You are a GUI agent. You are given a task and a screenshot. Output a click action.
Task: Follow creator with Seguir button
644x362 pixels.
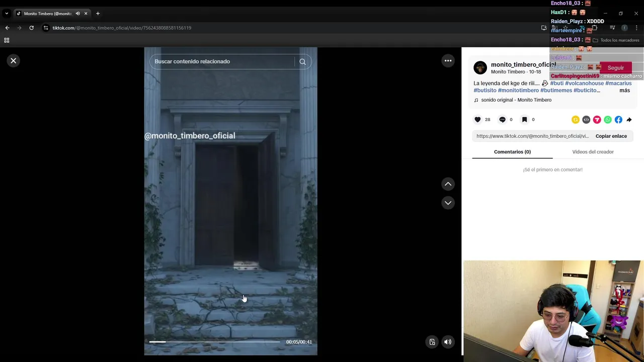[615, 67]
